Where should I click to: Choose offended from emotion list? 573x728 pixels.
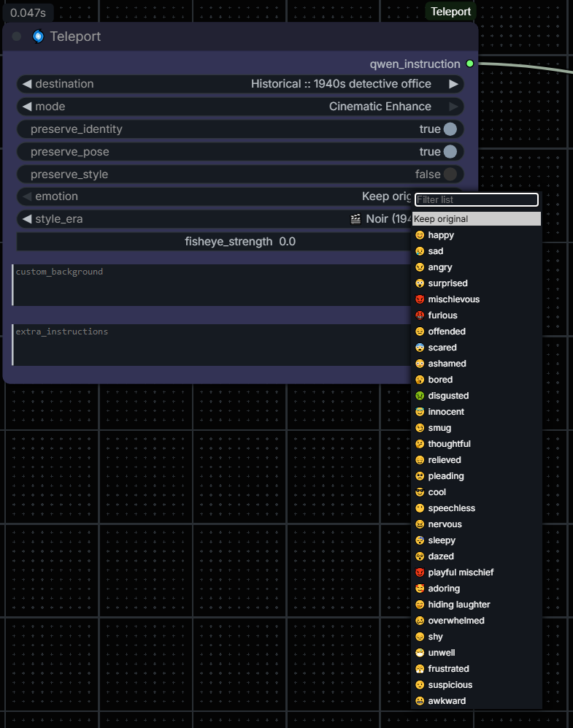point(477,332)
